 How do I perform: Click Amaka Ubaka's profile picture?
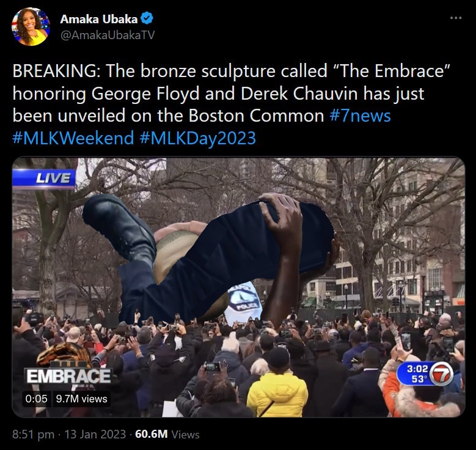31,27
